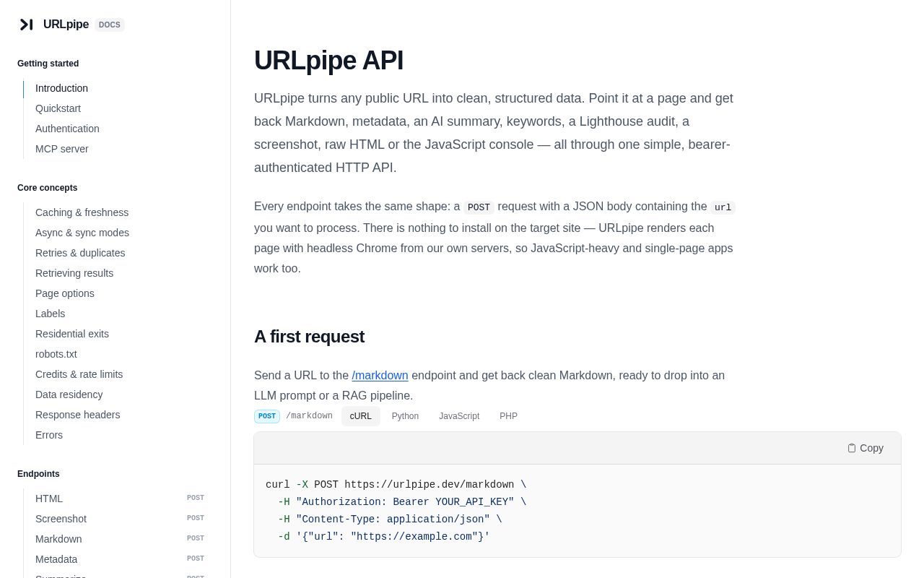Viewport: 924px width, 578px height.
Task: Open Response headers page
Action: (x=77, y=415)
